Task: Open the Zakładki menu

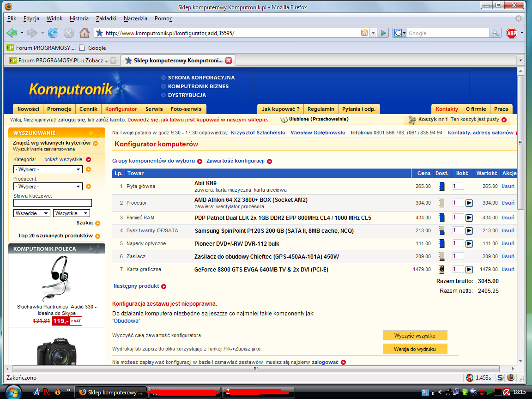Action: [106, 18]
